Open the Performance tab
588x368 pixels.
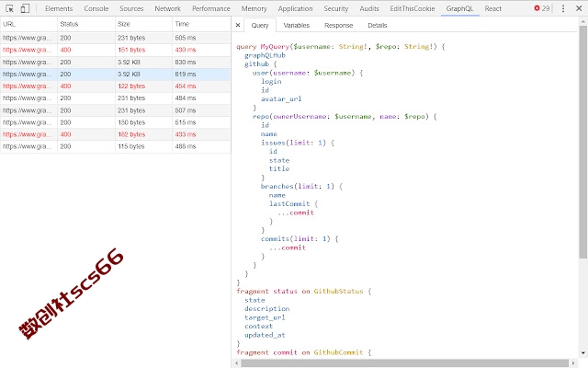pos(211,8)
